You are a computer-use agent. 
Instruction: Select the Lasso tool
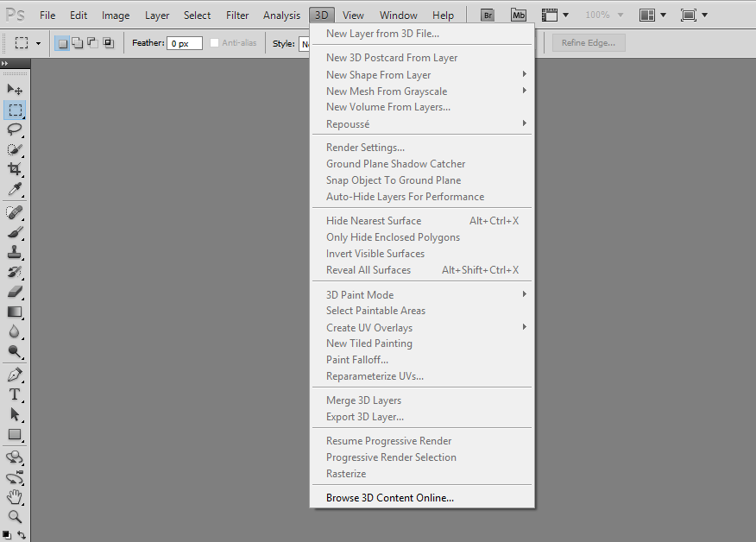click(15, 129)
